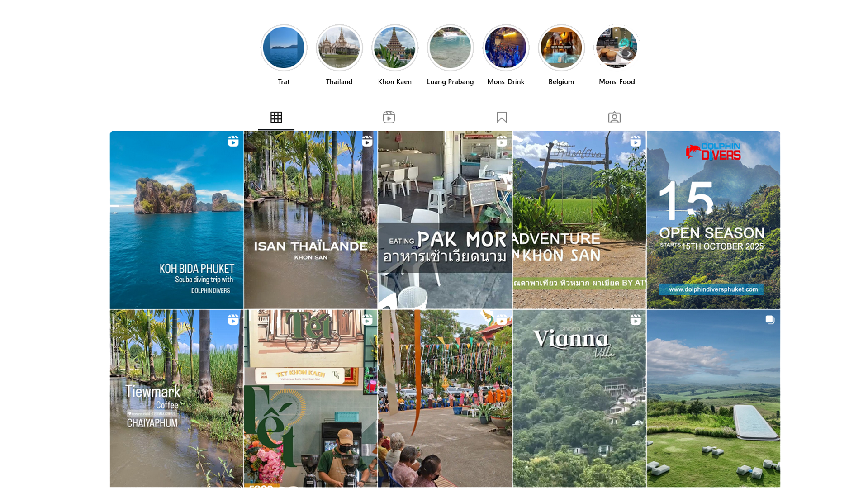Open the Trat story highlight
This screenshot has width=868, height=488.
pyautogui.click(x=284, y=47)
